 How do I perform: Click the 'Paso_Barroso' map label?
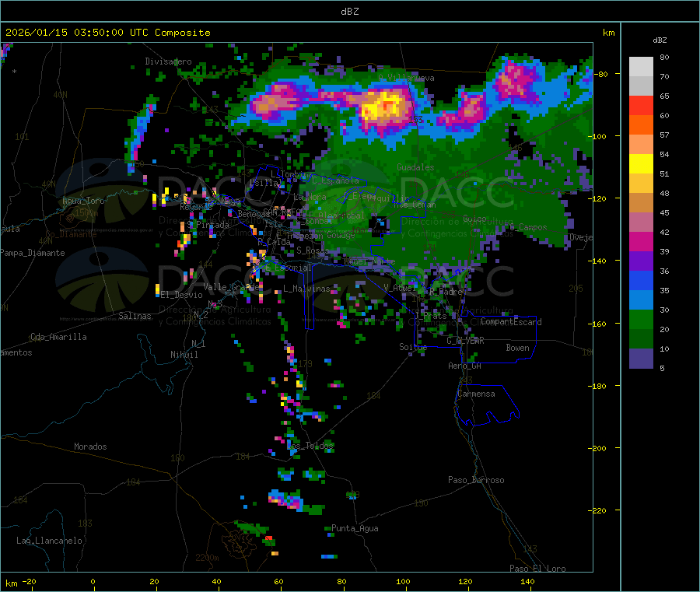(476, 481)
